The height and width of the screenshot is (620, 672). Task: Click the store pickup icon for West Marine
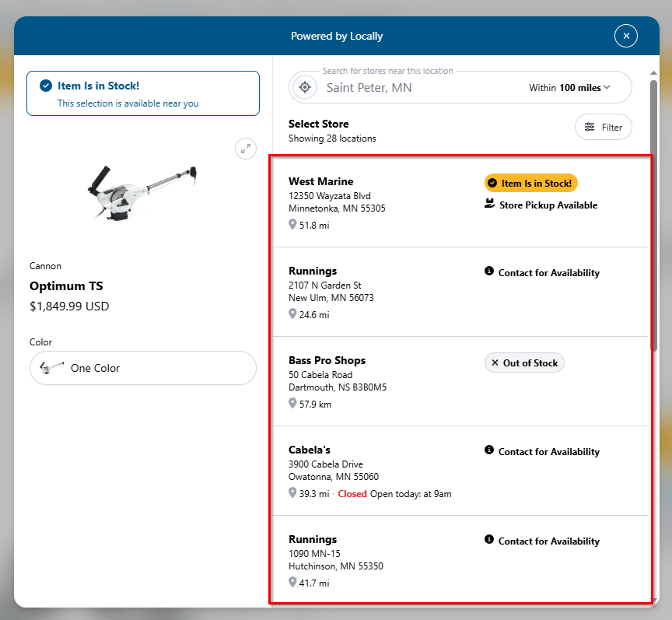pyautogui.click(x=489, y=205)
